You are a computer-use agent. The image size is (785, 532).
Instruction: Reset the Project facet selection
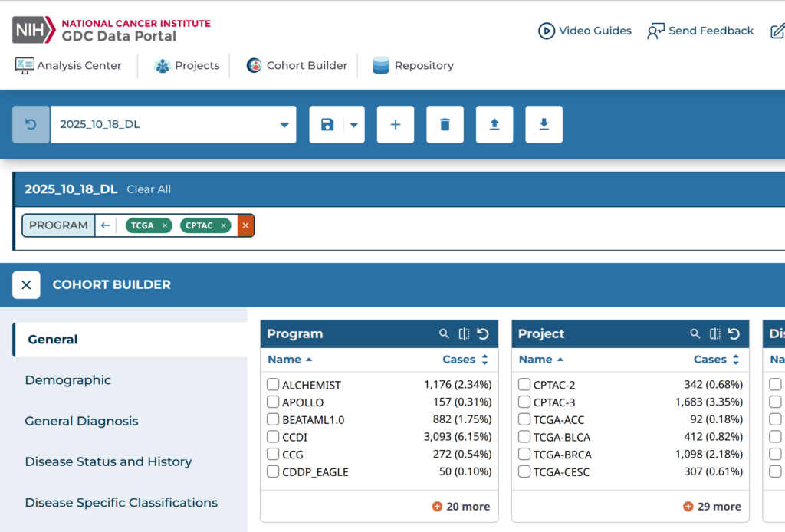[x=734, y=333]
